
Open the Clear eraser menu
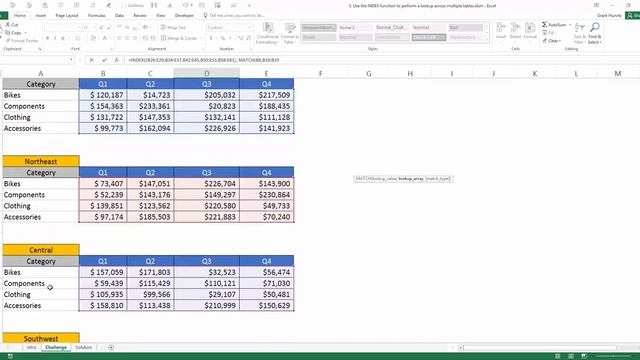click(x=551, y=41)
